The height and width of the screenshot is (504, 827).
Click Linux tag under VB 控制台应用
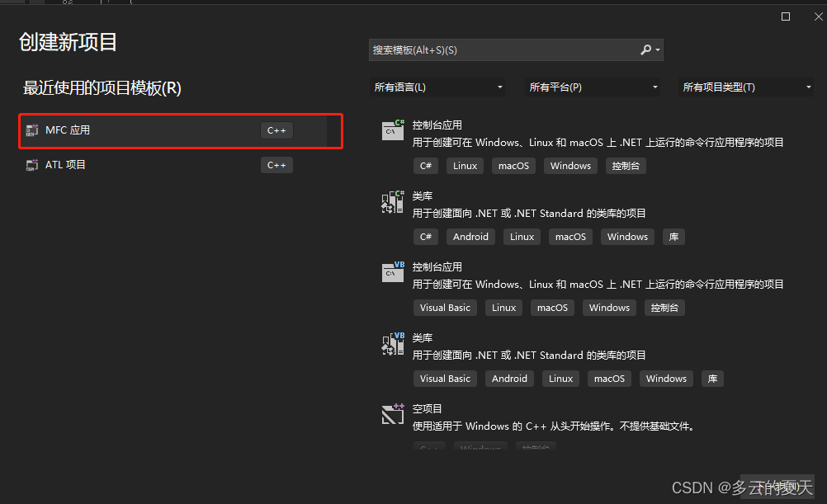click(503, 308)
